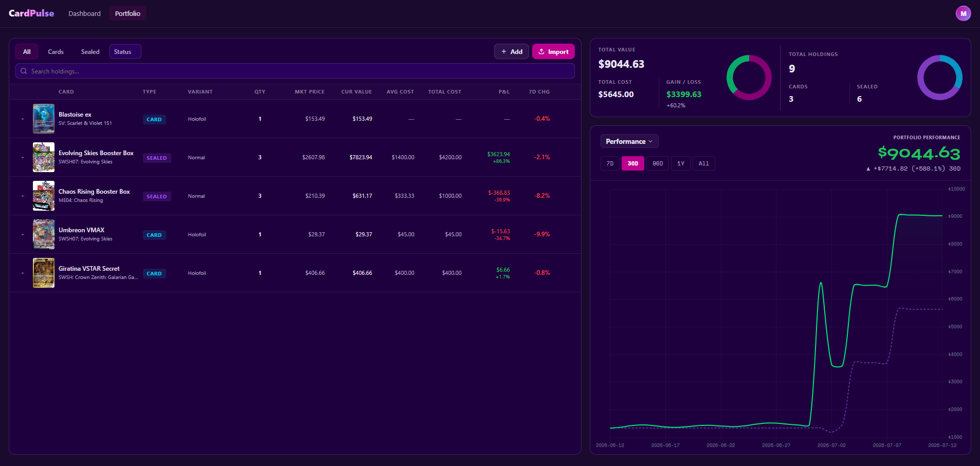980x466 pixels.
Task: Open the Umbreon VMAX card thumbnail
Action: point(44,234)
